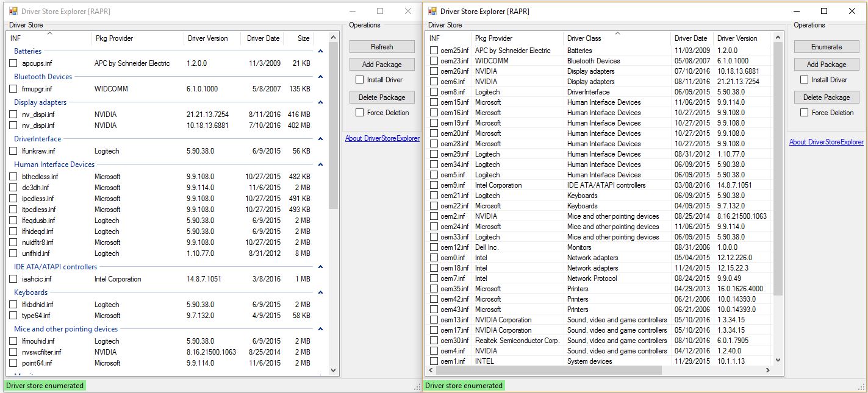This screenshot has height=393, width=868.
Task: Click the left list's scroll-down arrow
Action: tap(333, 370)
